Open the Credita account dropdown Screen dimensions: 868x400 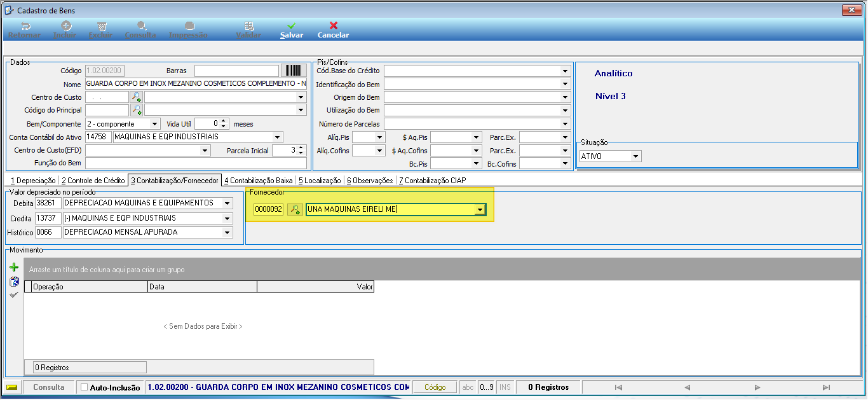pyautogui.click(x=227, y=218)
